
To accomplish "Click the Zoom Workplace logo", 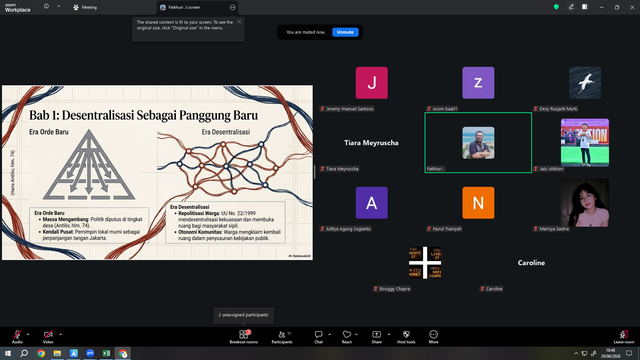I will 18,7.
